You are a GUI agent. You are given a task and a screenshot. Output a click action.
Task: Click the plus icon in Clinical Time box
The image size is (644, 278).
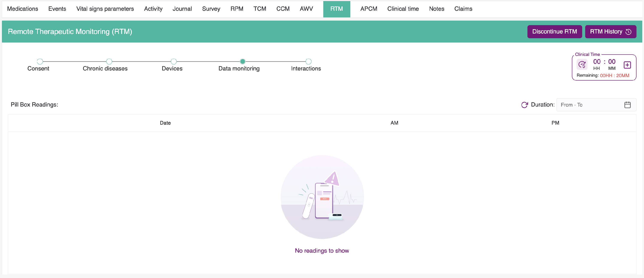click(x=627, y=65)
